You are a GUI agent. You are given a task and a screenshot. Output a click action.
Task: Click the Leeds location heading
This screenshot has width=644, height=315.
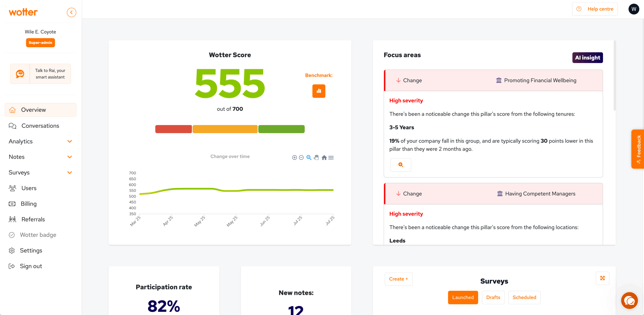[x=397, y=241]
